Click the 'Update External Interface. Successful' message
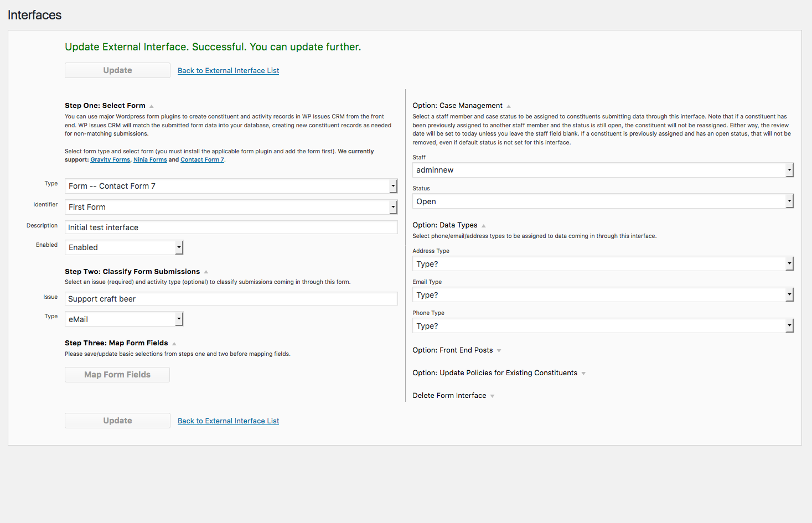 (x=213, y=47)
